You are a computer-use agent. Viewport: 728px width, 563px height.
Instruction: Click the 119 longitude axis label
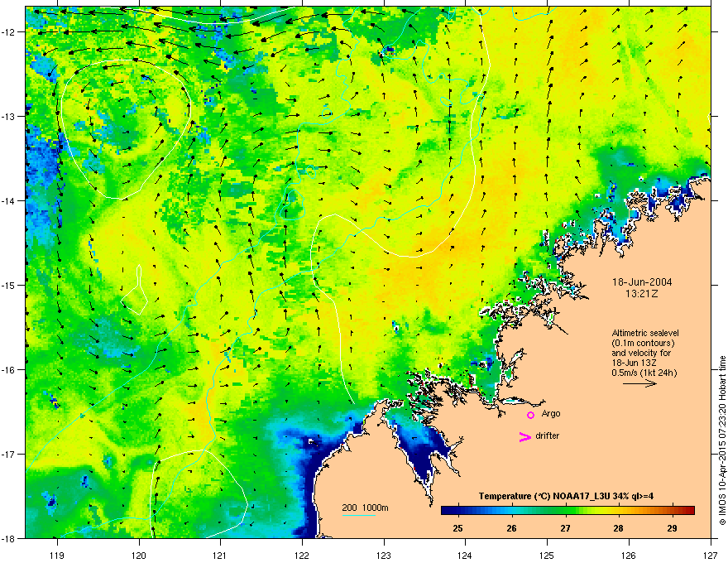coord(57,555)
